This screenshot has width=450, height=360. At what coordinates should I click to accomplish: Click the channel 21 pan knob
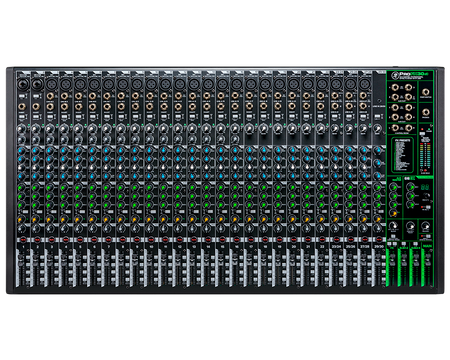tap(306, 229)
